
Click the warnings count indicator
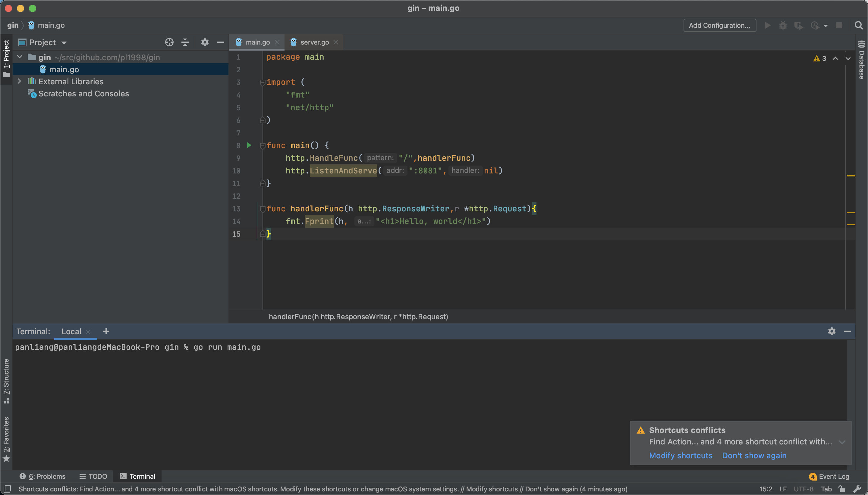point(820,58)
